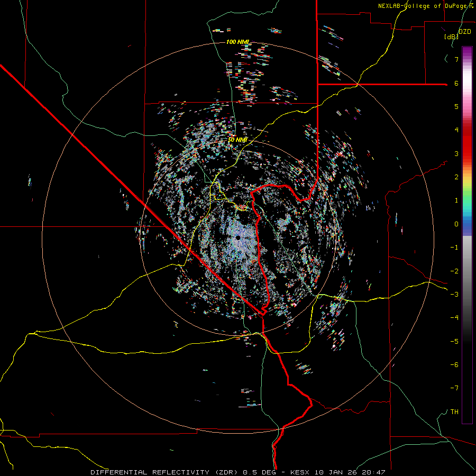Click the KESX station identifier in the caption
The width and height of the screenshot is (476, 476).
300,472
